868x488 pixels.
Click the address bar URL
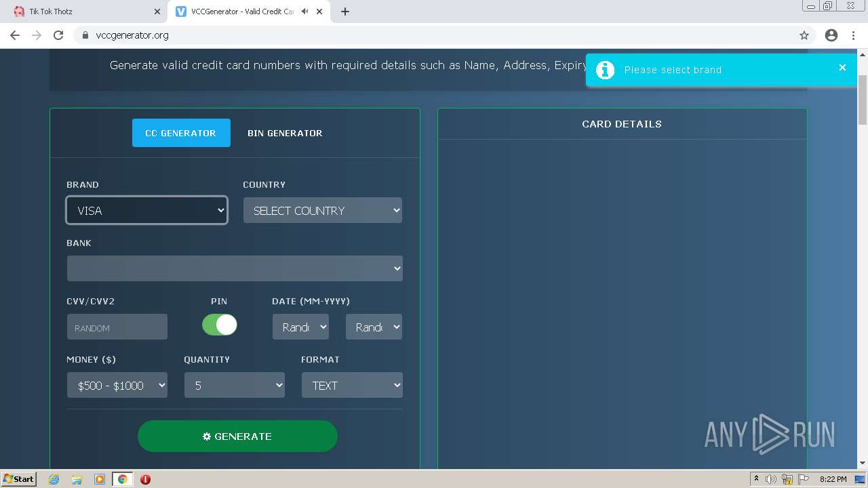point(132,35)
